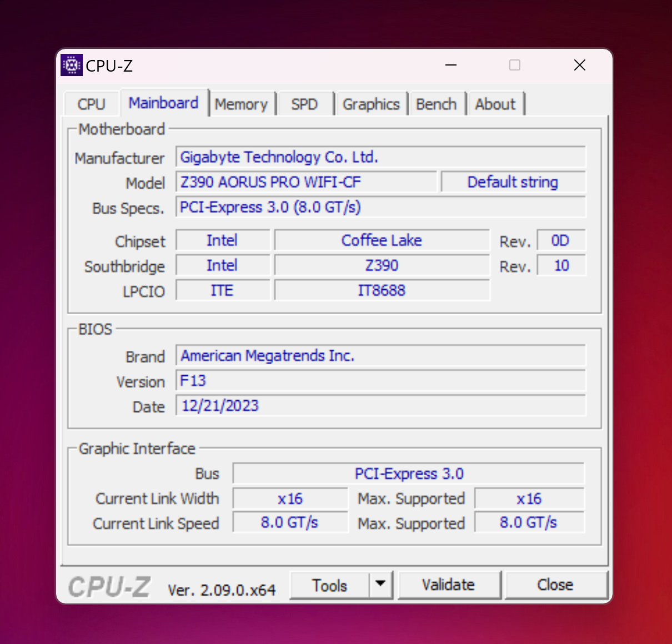
Task: Click the Close button at bottom
Action: [555, 585]
